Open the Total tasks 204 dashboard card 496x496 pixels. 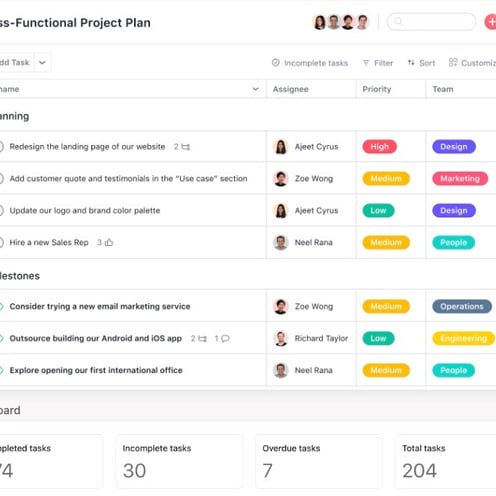click(446, 461)
